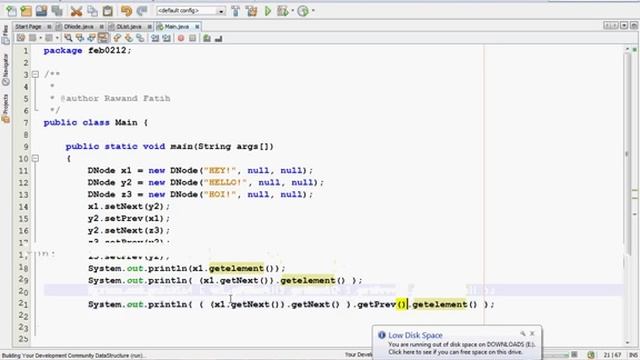
Task: Click Find Previous Occurrence icon
Action: (80, 38)
